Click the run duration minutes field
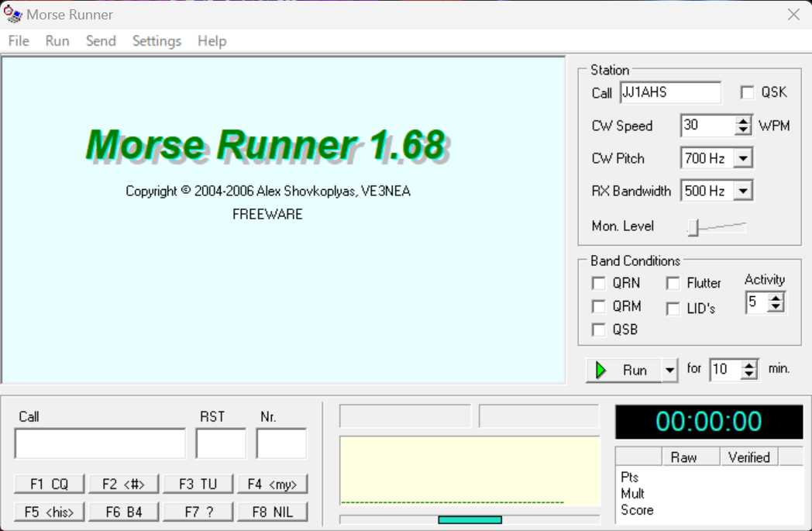This screenshot has height=531, width=812. [725, 369]
